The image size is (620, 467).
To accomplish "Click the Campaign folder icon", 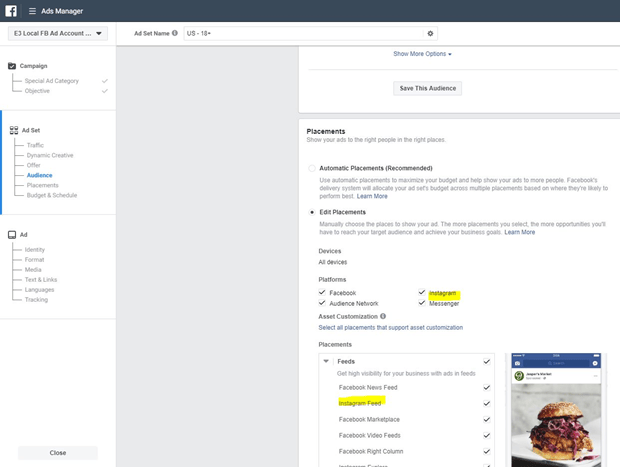I will (x=12, y=66).
